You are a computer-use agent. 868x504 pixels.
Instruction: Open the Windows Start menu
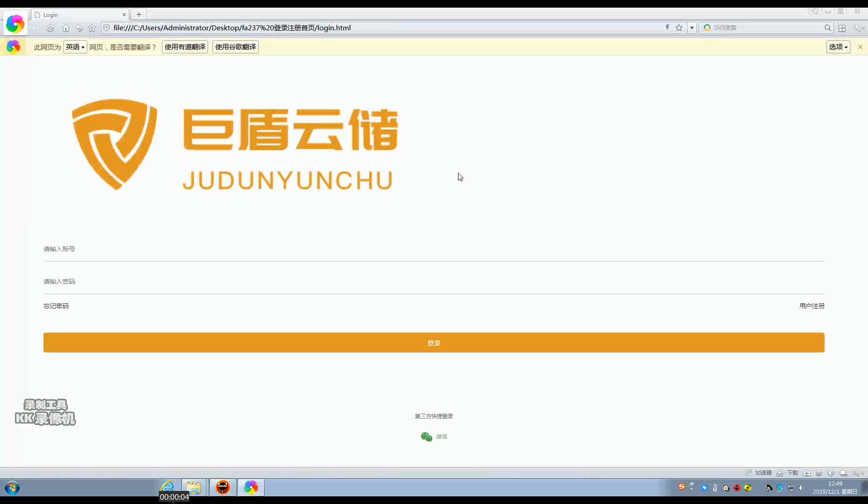[12, 487]
